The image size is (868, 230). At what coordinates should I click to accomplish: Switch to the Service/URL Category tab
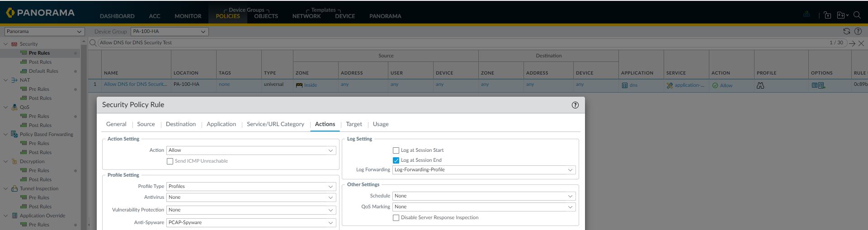tap(275, 124)
